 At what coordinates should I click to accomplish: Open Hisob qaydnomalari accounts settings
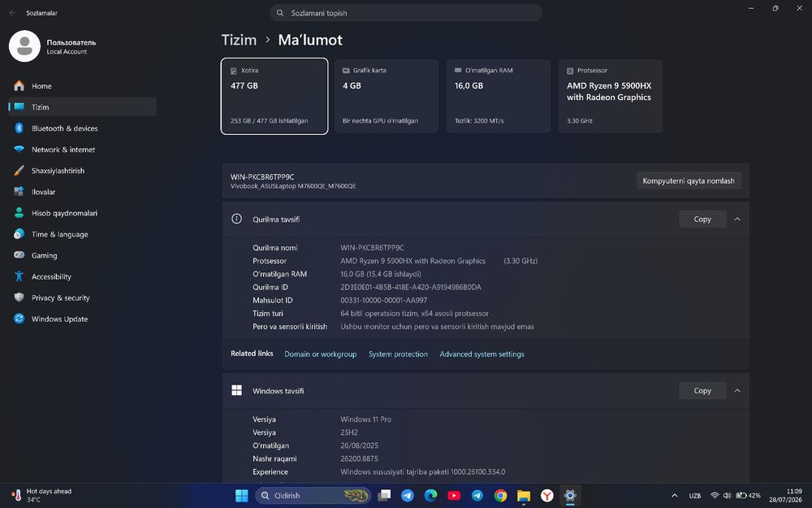(x=83, y=213)
